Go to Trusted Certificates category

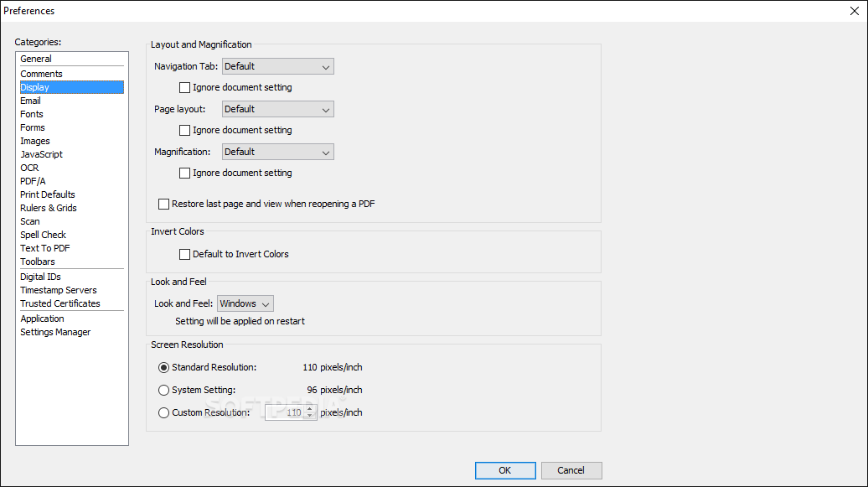click(59, 303)
